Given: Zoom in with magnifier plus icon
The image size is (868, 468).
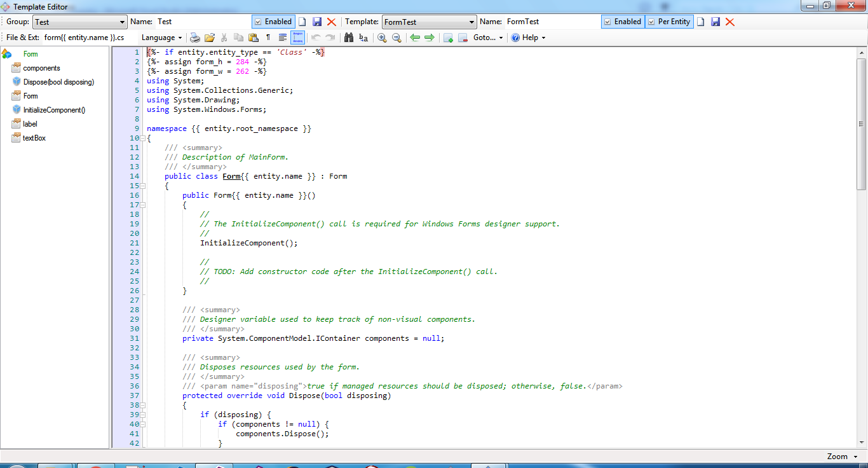Looking at the screenshot, I should (382, 38).
